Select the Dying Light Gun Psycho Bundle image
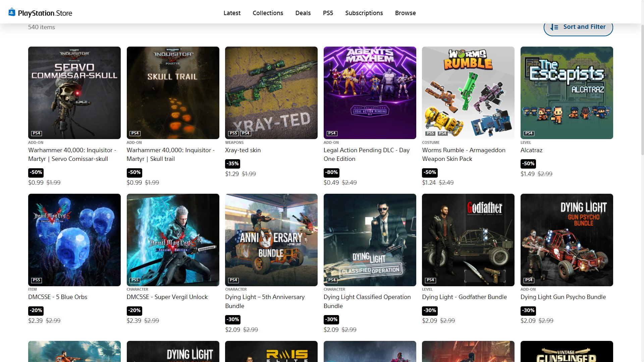The width and height of the screenshot is (644, 362). click(x=567, y=240)
